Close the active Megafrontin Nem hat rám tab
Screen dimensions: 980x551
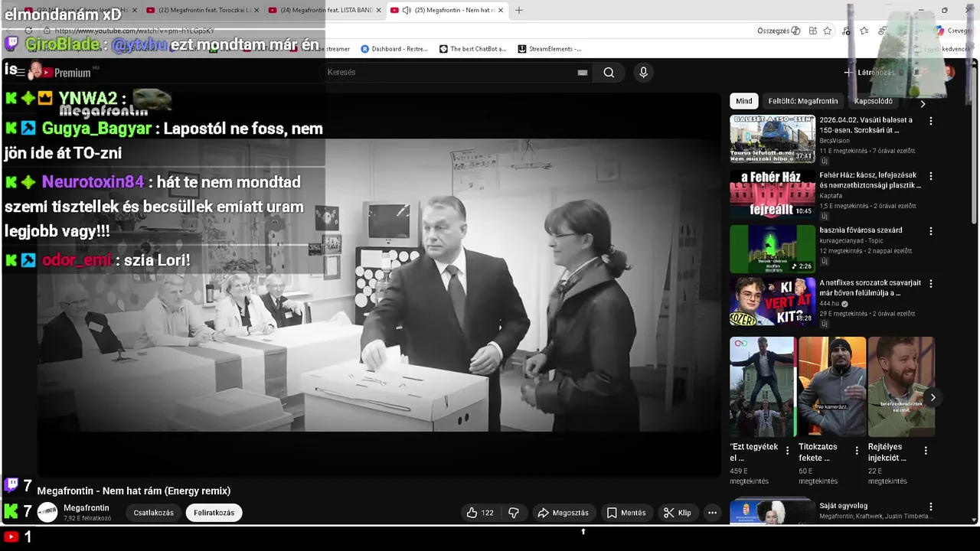point(501,10)
